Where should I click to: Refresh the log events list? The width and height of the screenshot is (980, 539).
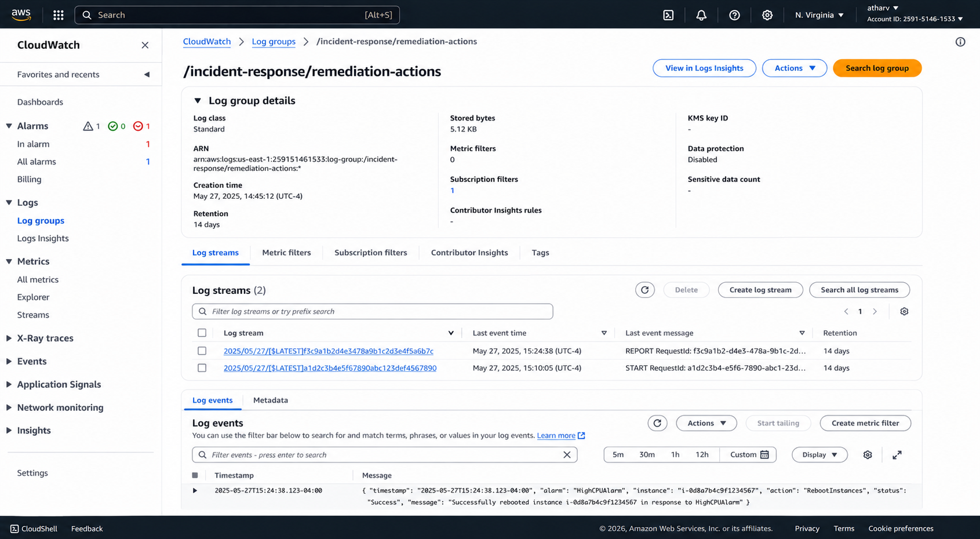(x=657, y=423)
